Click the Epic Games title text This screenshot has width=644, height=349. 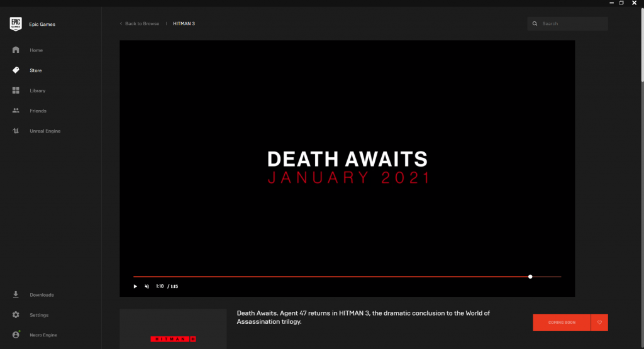pos(42,25)
